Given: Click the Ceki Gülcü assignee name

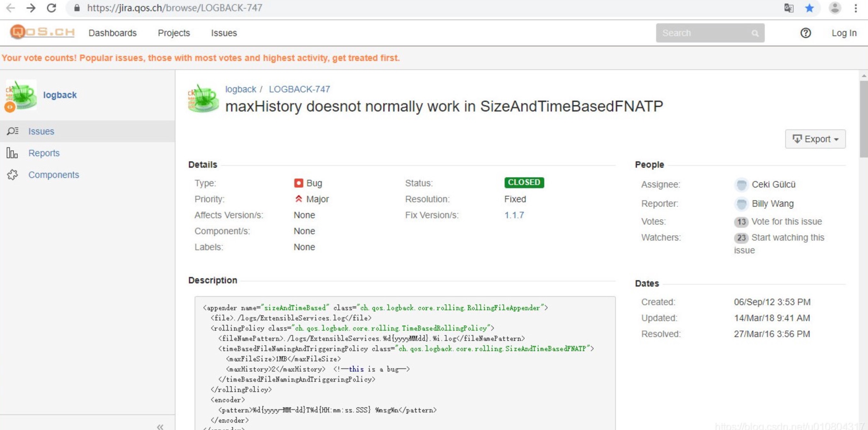Looking at the screenshot, I should [773, 185].
